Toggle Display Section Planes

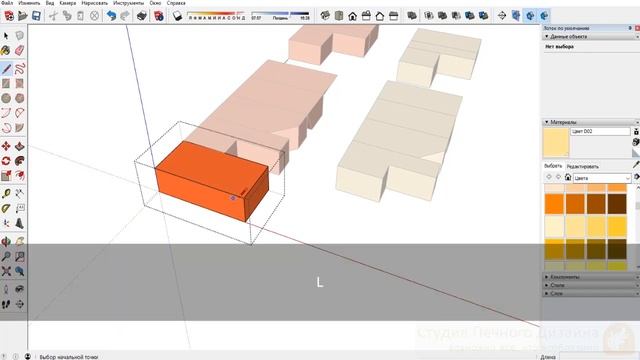(x=516, y=16)
